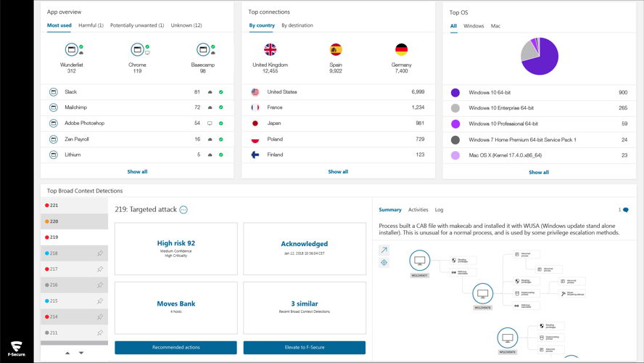644x363 pixels.
Task: Click the Spain flag icon
Action: [x=336, y=50]
